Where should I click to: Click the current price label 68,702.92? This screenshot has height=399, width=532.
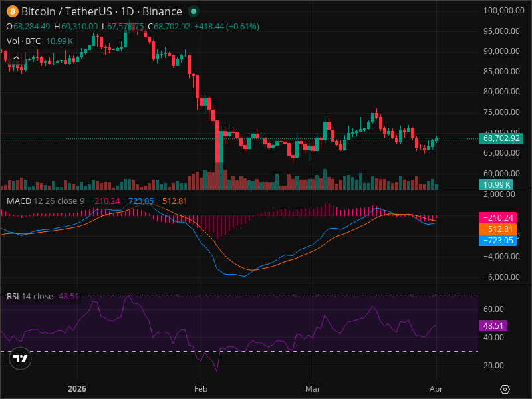(501, 138)
